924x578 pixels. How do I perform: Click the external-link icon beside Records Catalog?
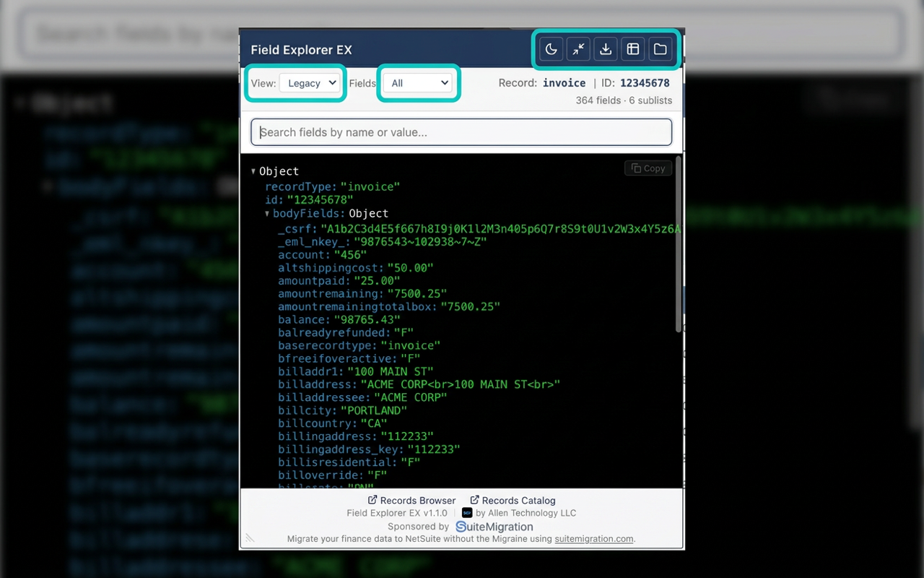coord(474,500)
